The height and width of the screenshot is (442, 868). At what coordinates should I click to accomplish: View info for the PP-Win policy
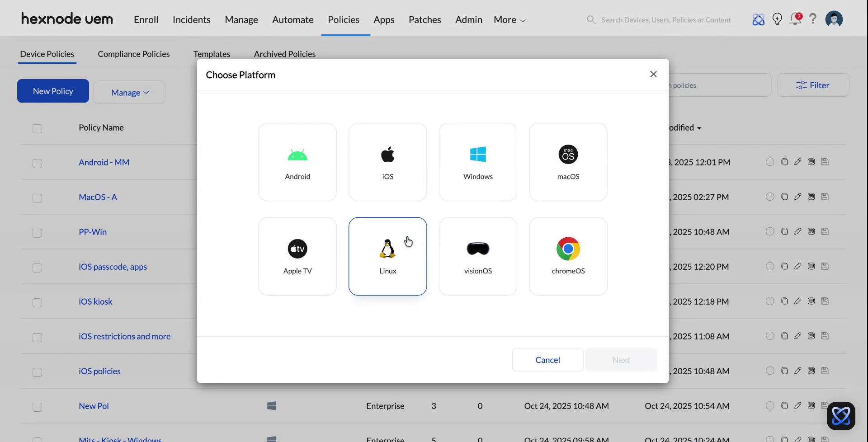pyautogui.click(x=770, y=231)
